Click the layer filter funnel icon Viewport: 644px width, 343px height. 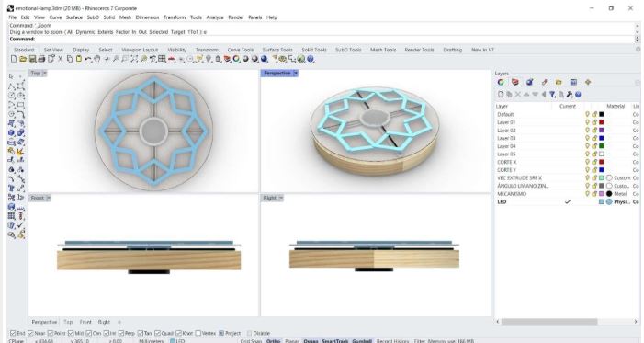tap(553, 95)
